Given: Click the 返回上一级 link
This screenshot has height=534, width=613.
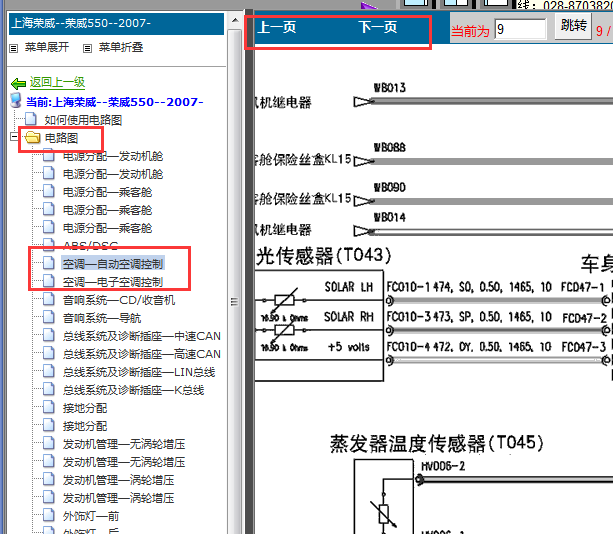Looking at the screenshot, I should [57, 82].
